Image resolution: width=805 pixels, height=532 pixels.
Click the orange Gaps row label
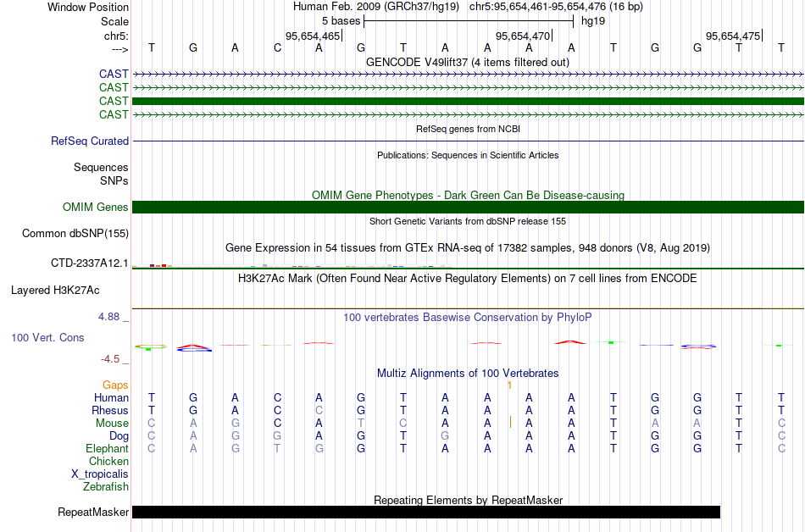[115, 385]
